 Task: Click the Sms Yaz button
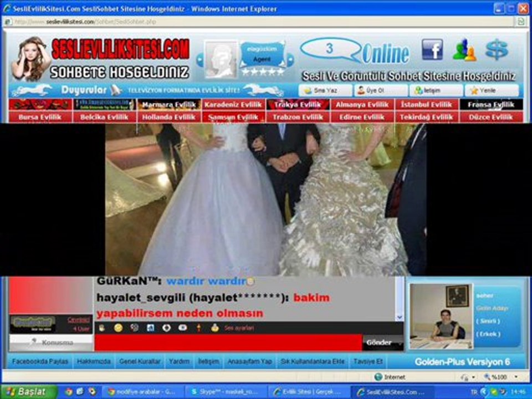point(325,90)
